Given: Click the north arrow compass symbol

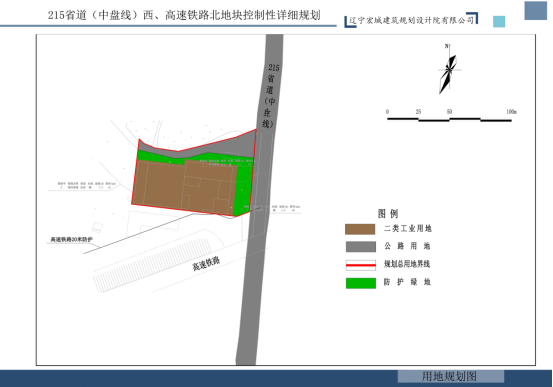Looking at the screenshot, I should (x=448, y=70).
